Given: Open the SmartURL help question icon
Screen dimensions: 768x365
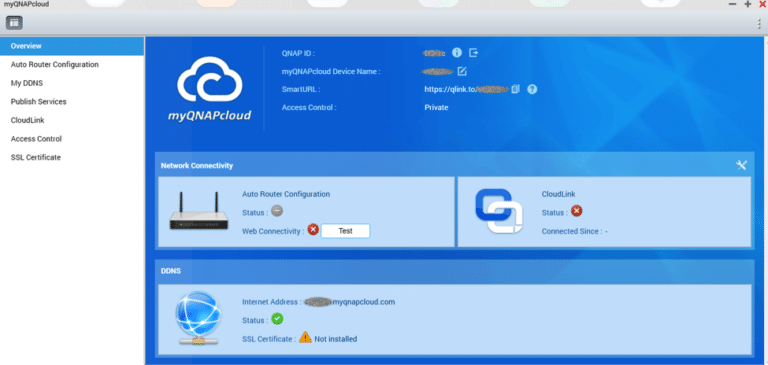Looking at the screenshot, I should [x=532, y=90].
